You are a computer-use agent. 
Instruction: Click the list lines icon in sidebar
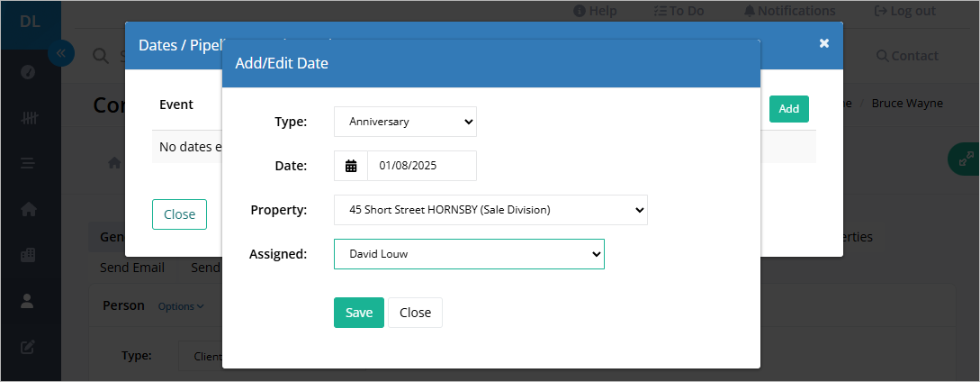click(x=28, y=163)
